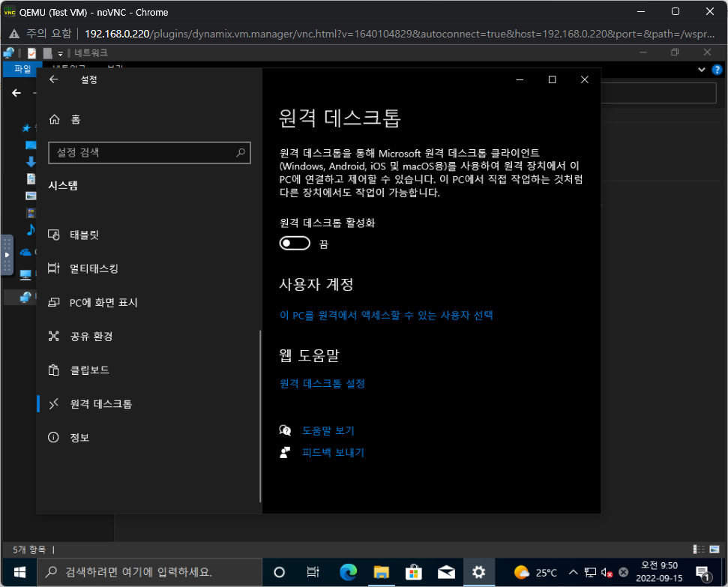Click the blue Explorer help icon

tap(717, 70)
